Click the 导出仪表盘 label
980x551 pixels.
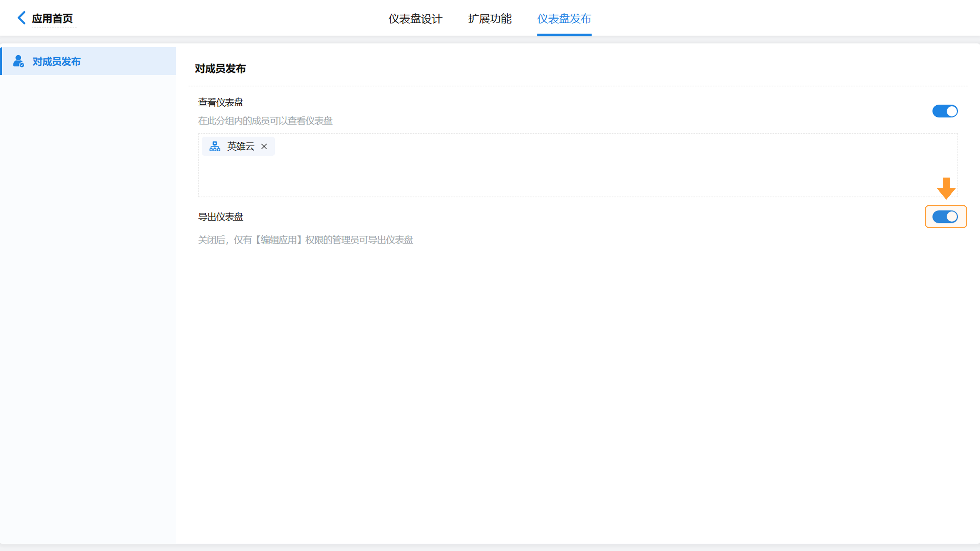[220, 217]
